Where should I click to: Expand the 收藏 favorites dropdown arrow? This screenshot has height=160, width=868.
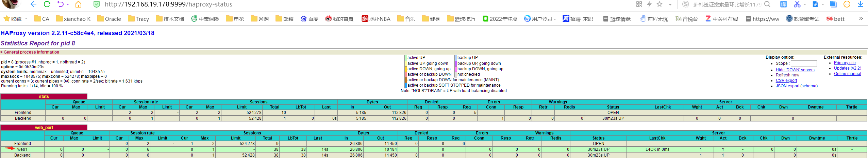click(26, 18)
